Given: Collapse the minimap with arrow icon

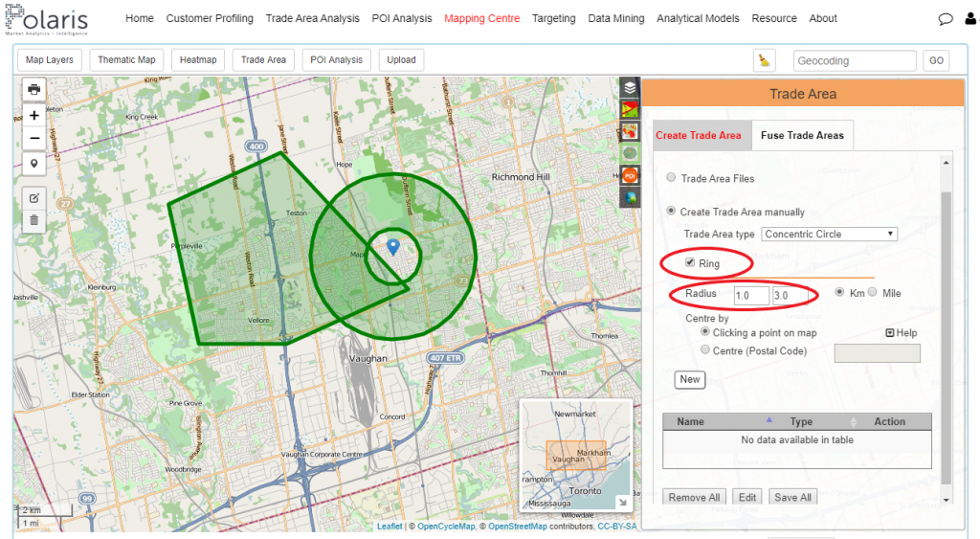Looking at the screenshot, I should pos(623,502).
